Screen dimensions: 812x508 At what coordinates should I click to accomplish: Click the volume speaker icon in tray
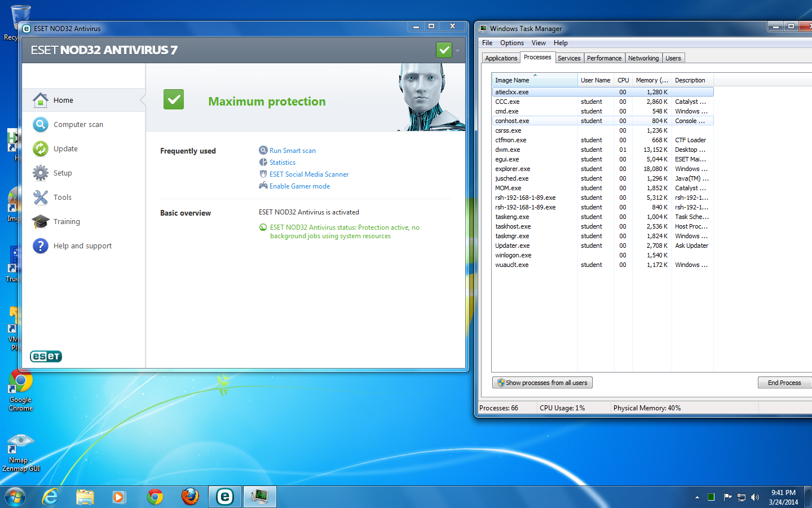coord(755,497)
